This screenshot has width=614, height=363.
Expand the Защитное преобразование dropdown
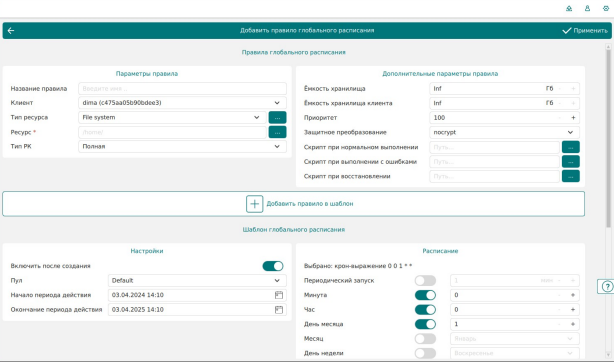504,132
